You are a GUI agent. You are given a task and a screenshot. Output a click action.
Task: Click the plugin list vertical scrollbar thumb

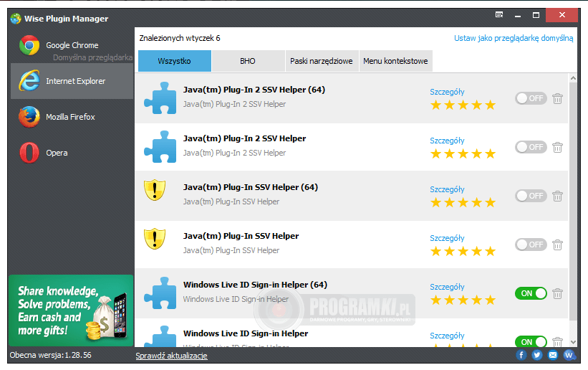click(573, 201)
